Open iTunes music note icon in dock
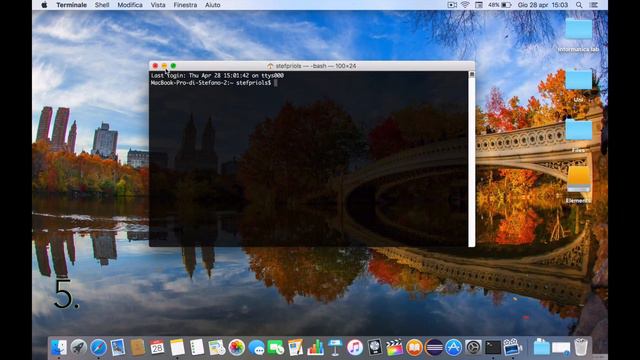Viewport: 640px width, 360px height. point(355,347)
